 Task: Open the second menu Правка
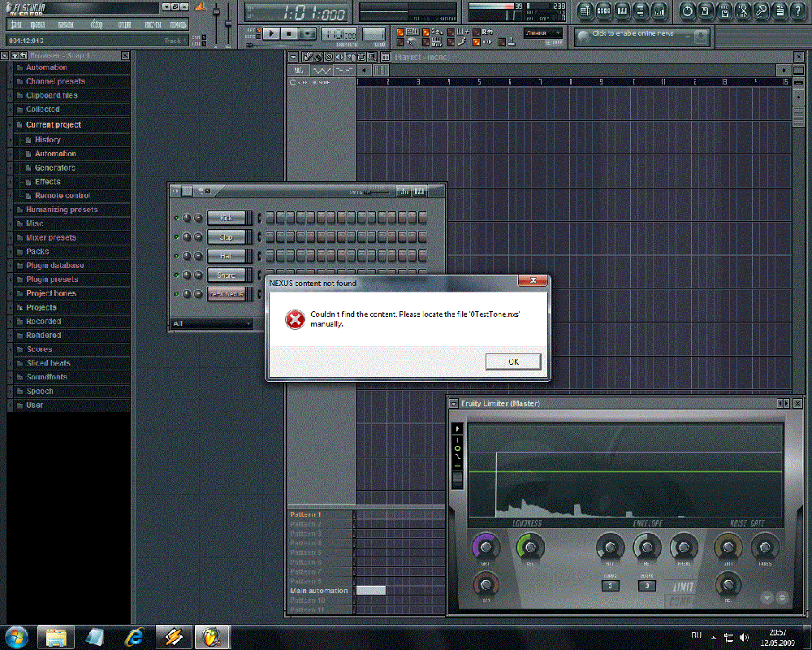[x=37, y=24]
